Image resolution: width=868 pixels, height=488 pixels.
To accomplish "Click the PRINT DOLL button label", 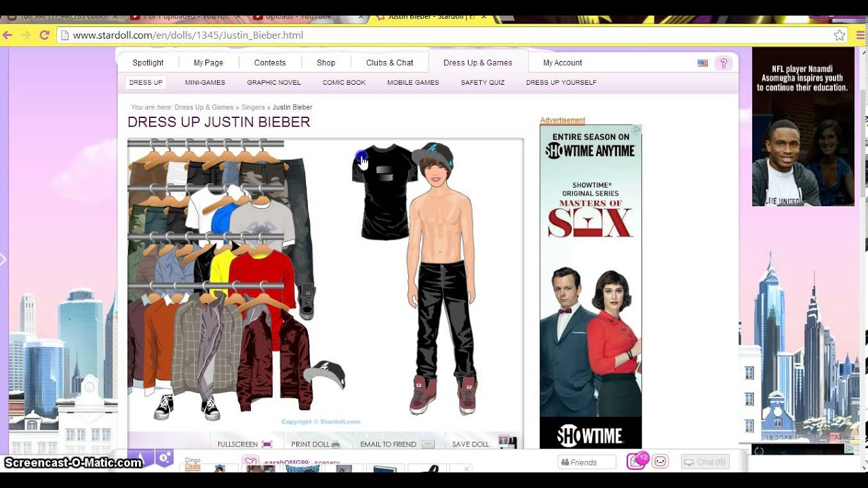I will 310,445.
